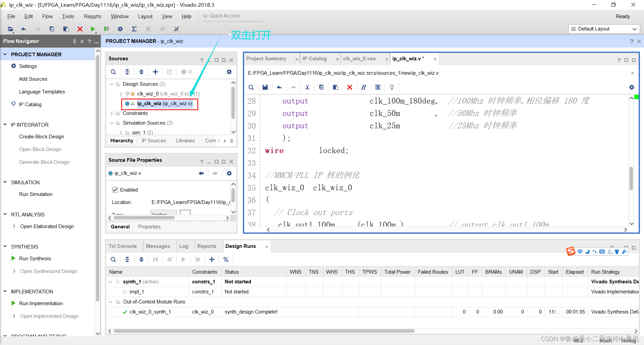This screenshot has height=345, width=644.
Task: Switch to the Project Summary tab
Action: coord(266,59)
